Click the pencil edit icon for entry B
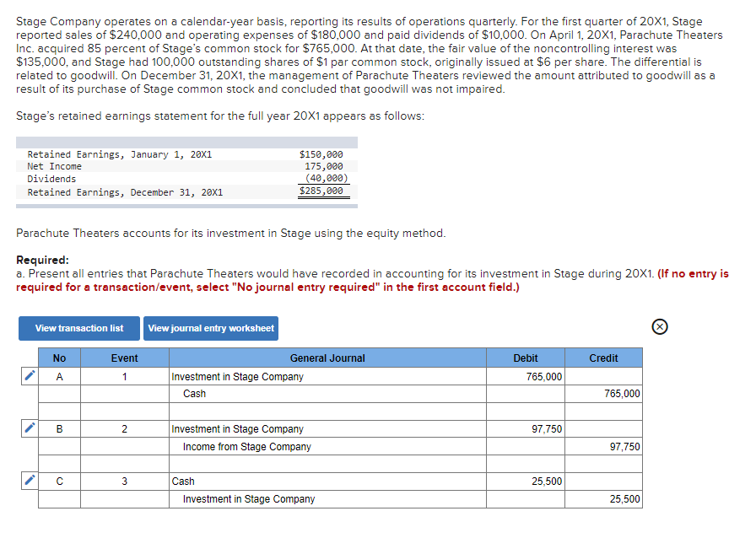 [30, 428]
